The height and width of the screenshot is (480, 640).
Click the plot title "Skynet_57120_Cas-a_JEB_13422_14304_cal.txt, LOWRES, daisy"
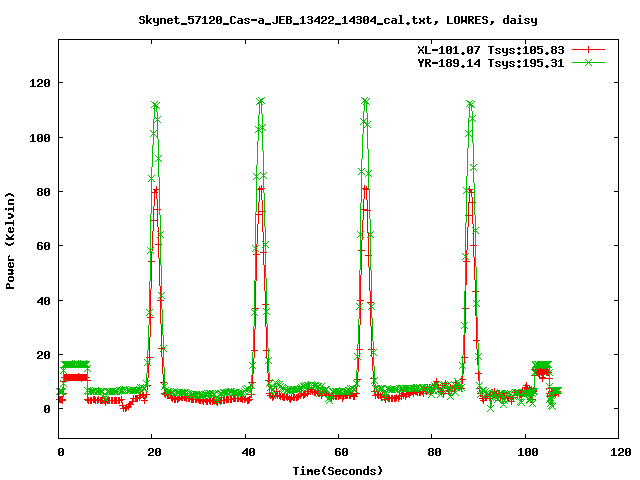pyautogui.click(x=338, y=20)
